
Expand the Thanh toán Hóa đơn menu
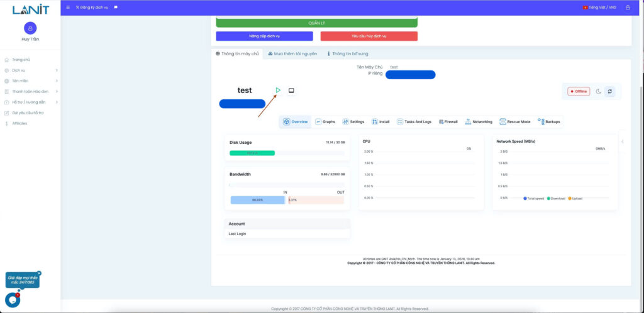tap(30, 92)
